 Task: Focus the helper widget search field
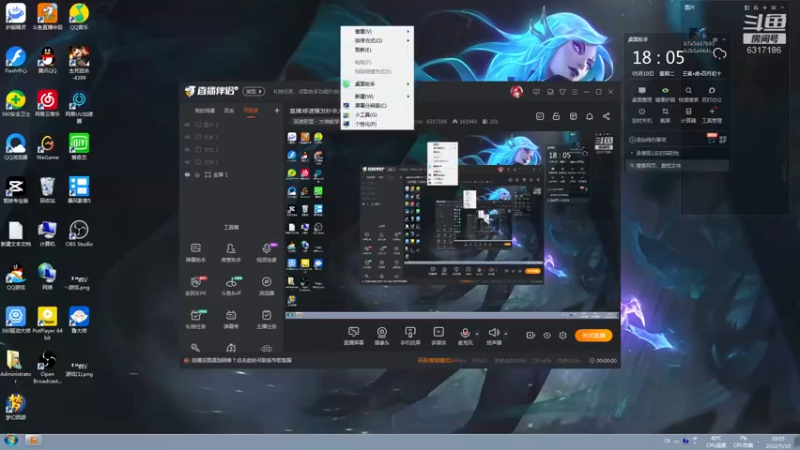point(678,165)
